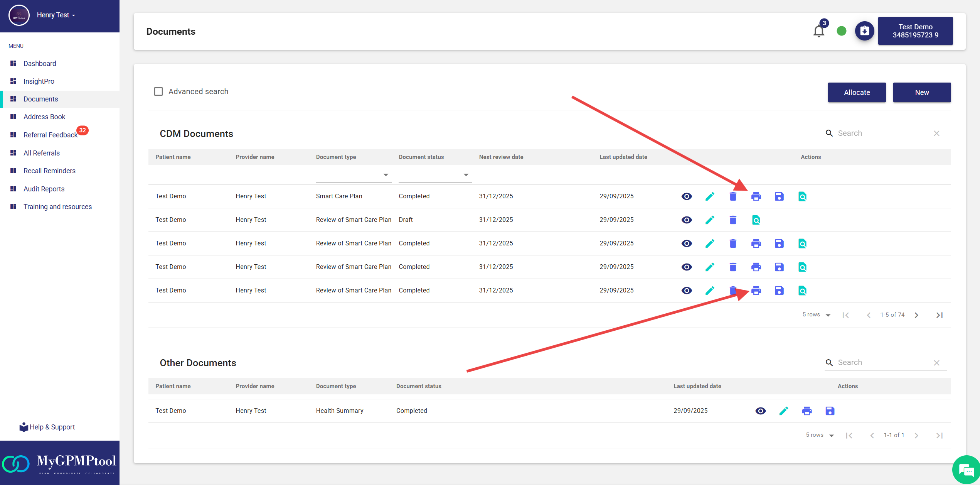The width and height of the screenshot is (980, 485).
Task: View the Smart Care Plan via eye icon
Action: (687, 196)
